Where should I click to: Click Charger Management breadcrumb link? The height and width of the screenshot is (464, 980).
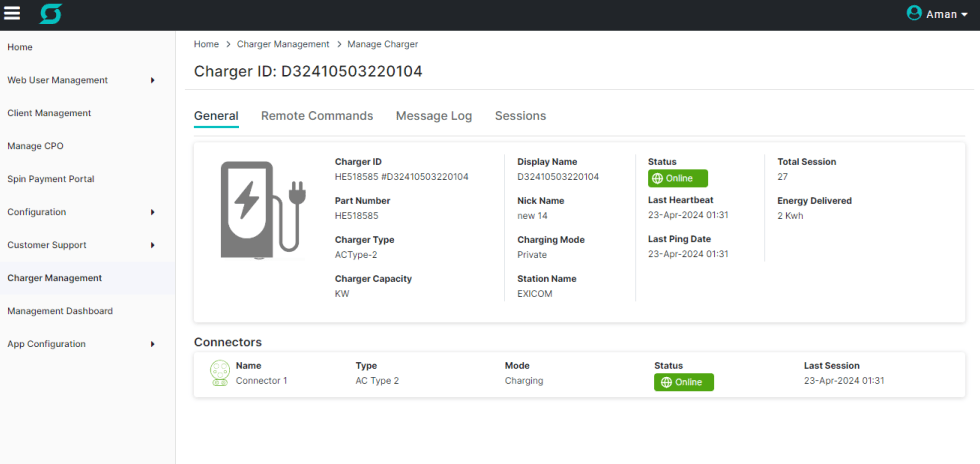283,44
